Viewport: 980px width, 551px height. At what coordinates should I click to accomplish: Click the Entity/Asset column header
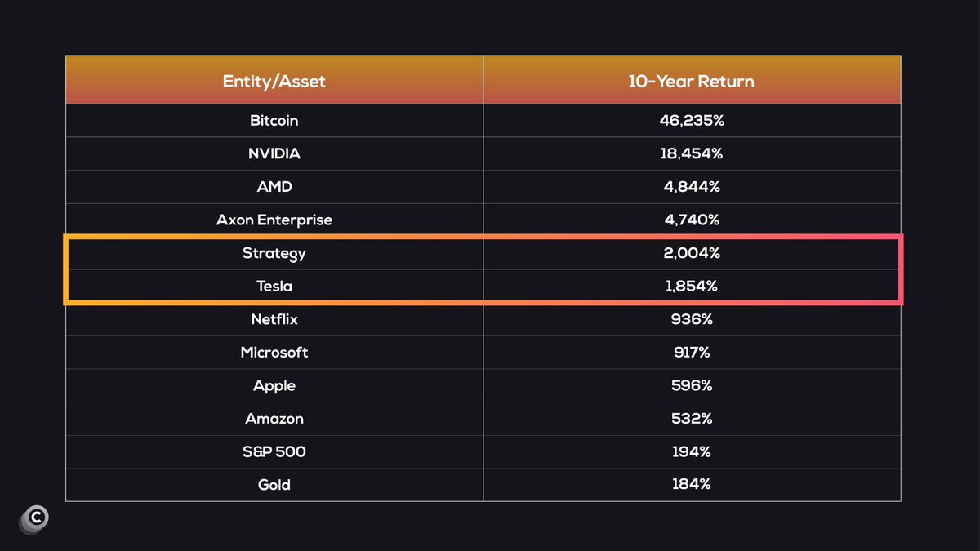point(274,82)
